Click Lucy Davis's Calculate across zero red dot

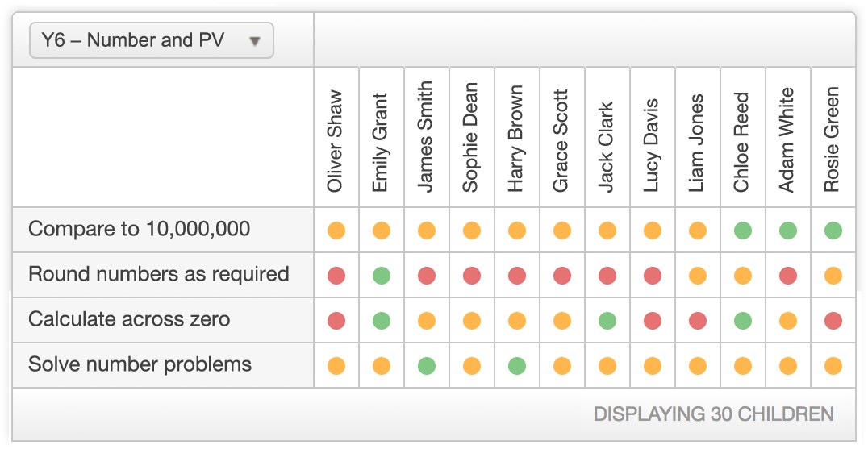tap(652, 320)
